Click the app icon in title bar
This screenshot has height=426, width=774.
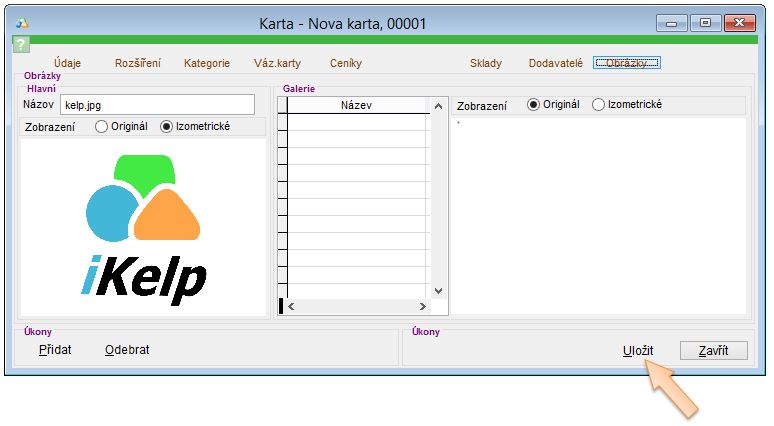22,22
